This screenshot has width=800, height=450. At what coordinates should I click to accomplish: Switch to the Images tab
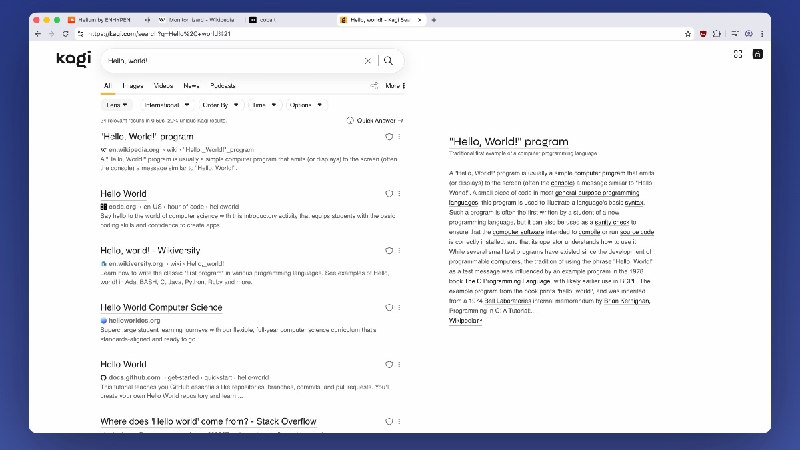click(132, 86)
